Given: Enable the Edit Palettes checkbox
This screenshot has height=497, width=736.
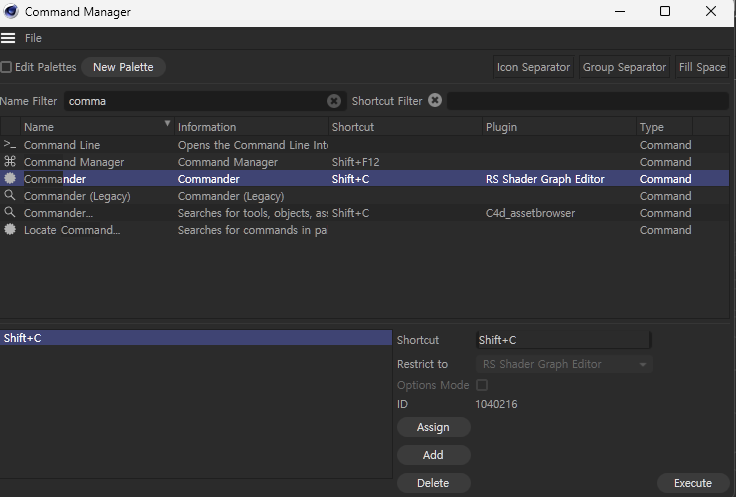Looking at the screenshot, I should pos(7,67).
